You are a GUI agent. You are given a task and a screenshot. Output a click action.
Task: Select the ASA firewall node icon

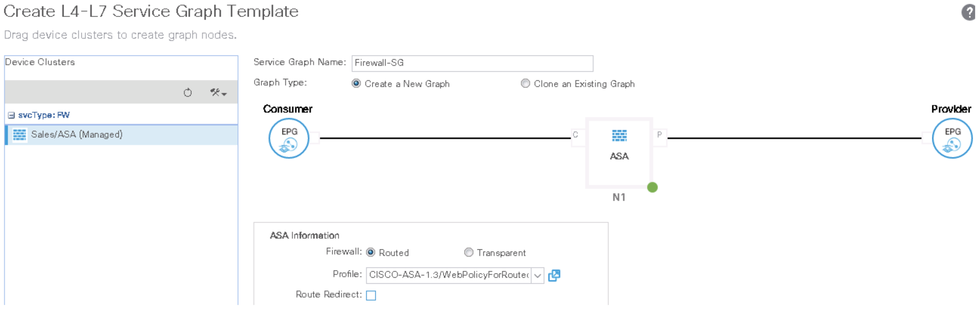point(619,136)
